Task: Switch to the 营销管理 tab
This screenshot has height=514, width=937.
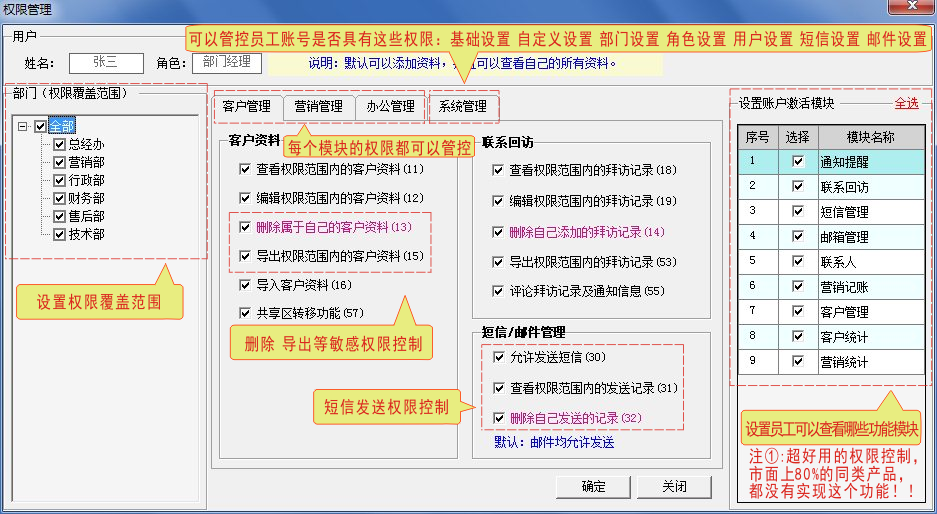Action: coord(319,106)
